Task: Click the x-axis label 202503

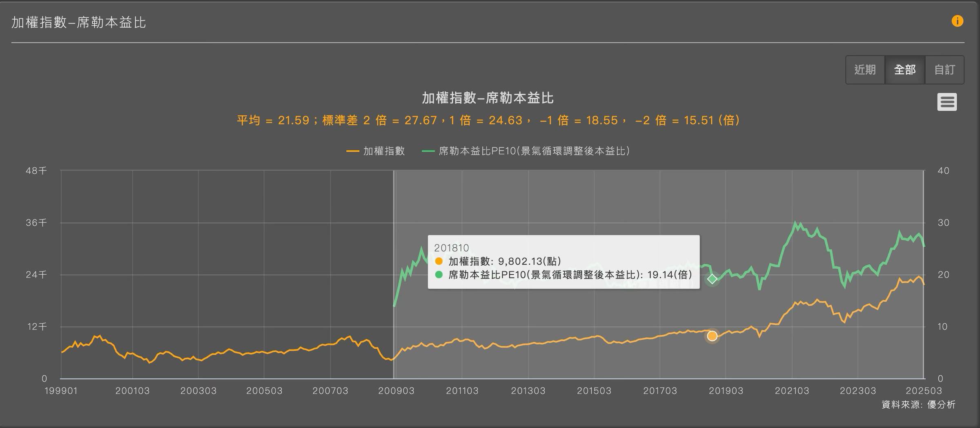Action: point(924,391)
